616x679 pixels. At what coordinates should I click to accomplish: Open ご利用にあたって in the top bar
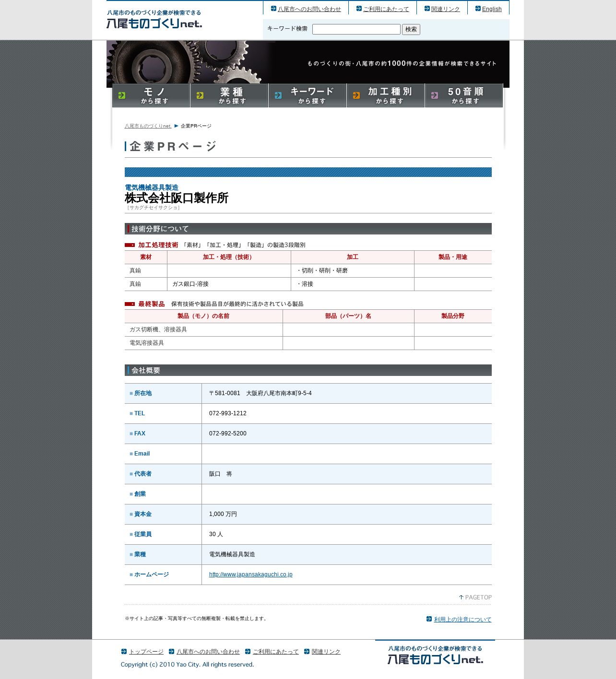386,9
